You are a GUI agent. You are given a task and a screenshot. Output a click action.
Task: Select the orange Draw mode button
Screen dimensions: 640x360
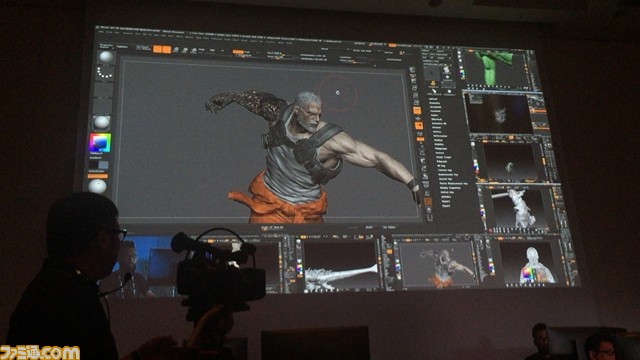click(x=167, y=49)
